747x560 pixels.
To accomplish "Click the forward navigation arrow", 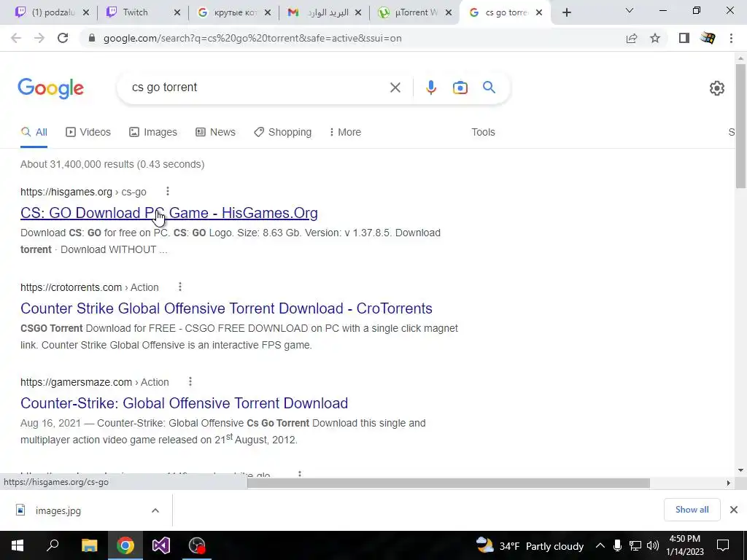I will 39,38.
